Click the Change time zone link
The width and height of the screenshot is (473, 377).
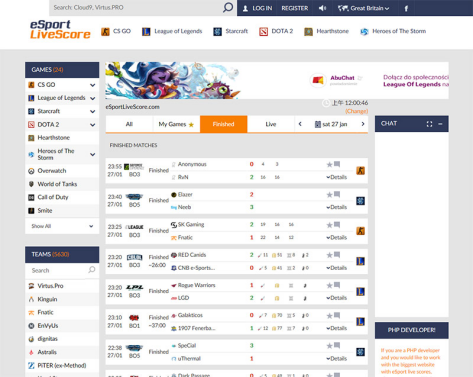(356, 111)
